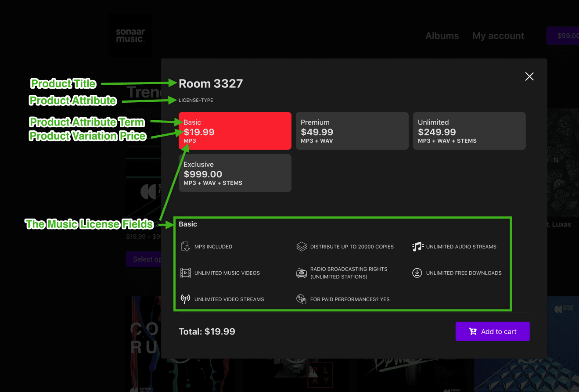Add the selected license to cart
This screenshot has width=579, height=392.
pos(493,331)
